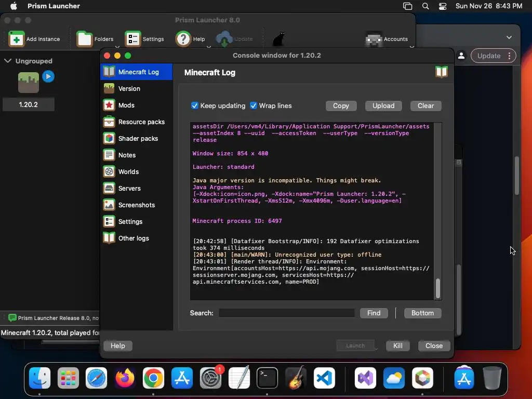The width and height of the screenshot is (532, 399).
Task: Kill the running Minecraft process
Action: tap(397, 345)
